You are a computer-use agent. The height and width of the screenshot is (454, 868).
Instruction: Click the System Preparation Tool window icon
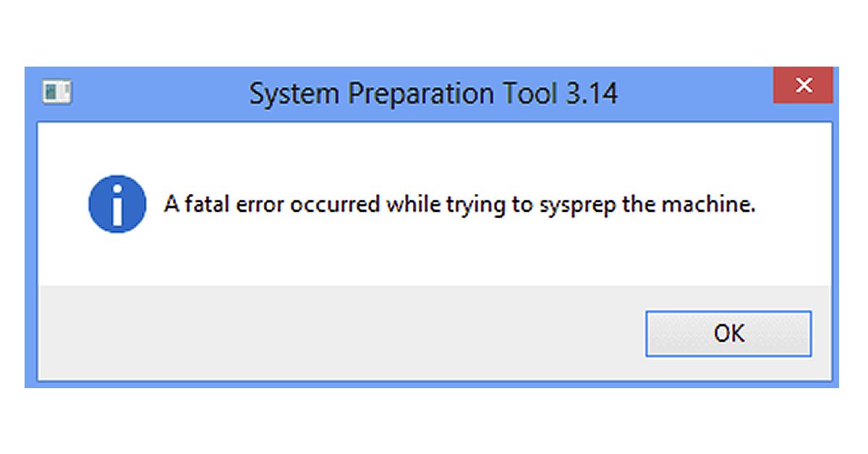pyautogui.click(x=57, y=93)
